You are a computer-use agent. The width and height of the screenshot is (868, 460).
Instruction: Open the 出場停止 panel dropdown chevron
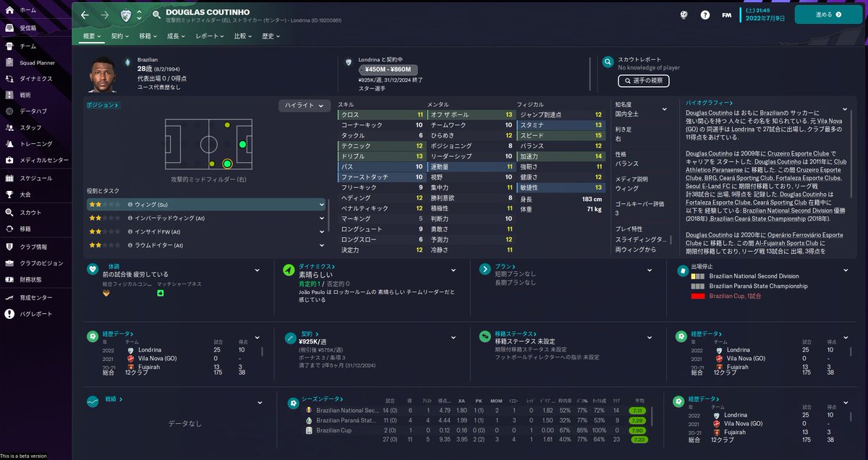846,269
